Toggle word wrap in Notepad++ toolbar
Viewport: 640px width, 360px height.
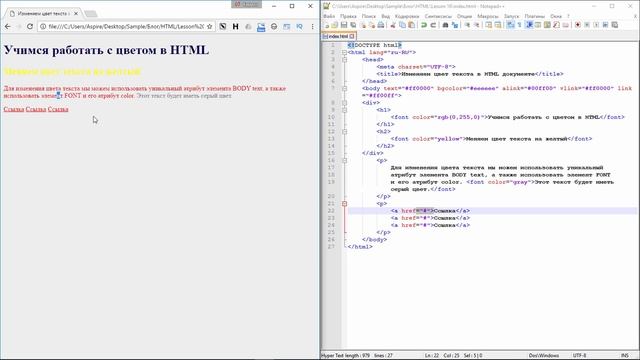coord(510,25)
